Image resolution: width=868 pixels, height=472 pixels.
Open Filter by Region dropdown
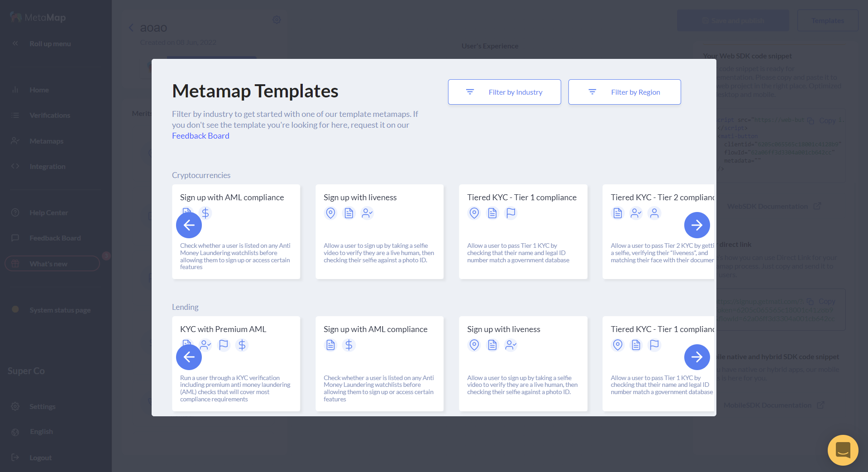point(625,92)
